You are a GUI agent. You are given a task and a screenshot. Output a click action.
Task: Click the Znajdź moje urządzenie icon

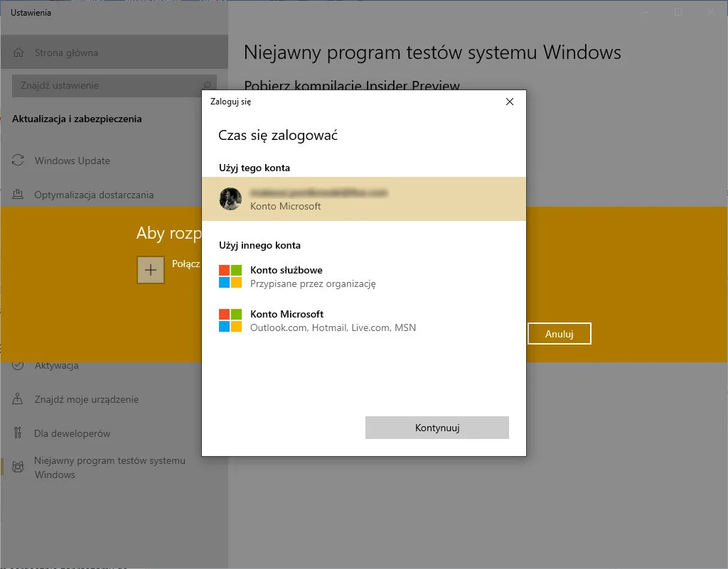click(18, 399)
